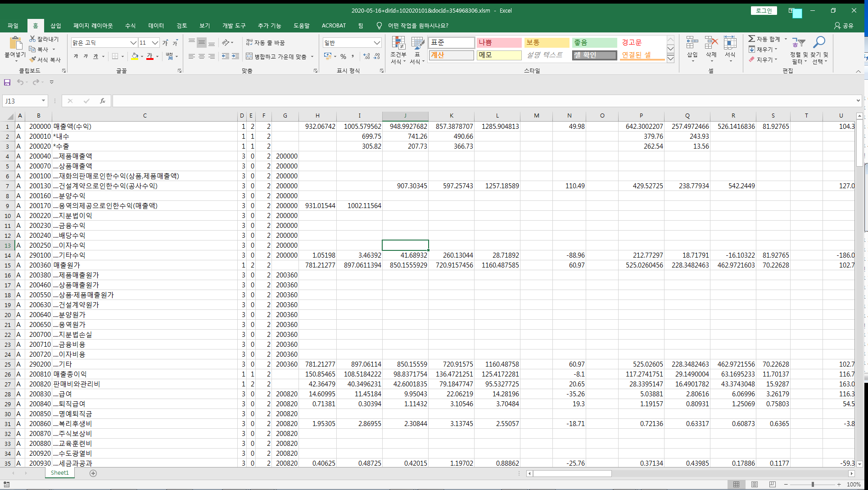Open the Name Box dropdown arrow
Viewport: 868px width, 490px height.
(43, 101)
